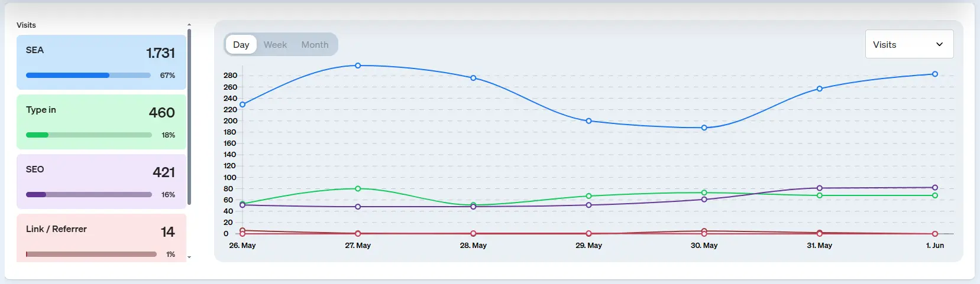980x284 pixels.
Task: Open the Visits metric dropdown
Action: [x=908, y=44]
